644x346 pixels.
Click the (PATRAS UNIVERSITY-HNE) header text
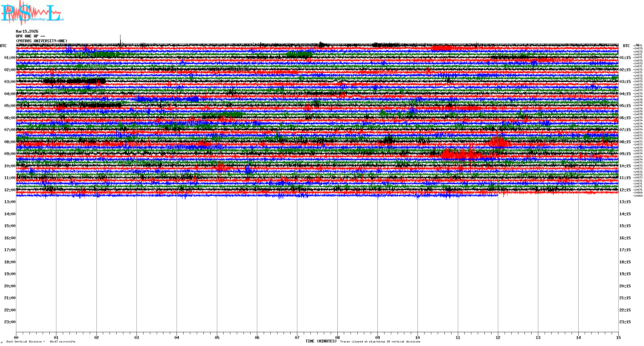click(42, 41)
